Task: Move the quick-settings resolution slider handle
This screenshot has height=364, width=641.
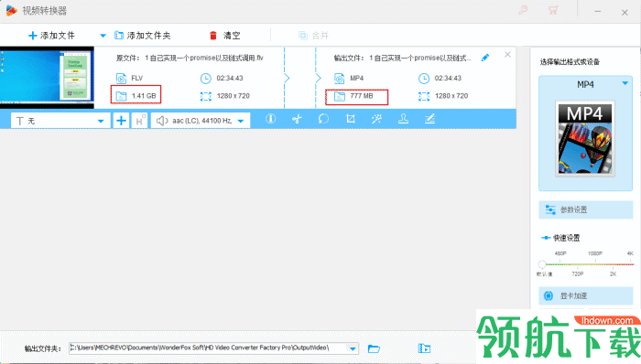Action: tap(542, 264)
